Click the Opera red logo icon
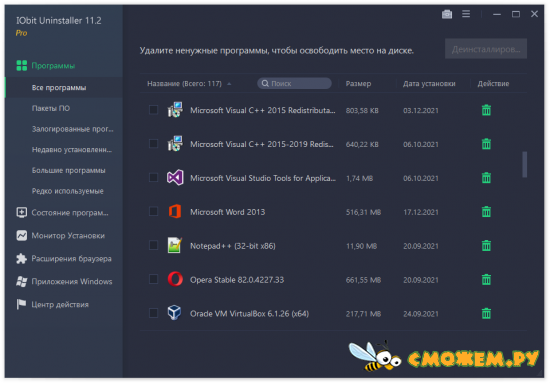This screenshot has width=550, height=383. pyautogui.click(x=175, y=279)
